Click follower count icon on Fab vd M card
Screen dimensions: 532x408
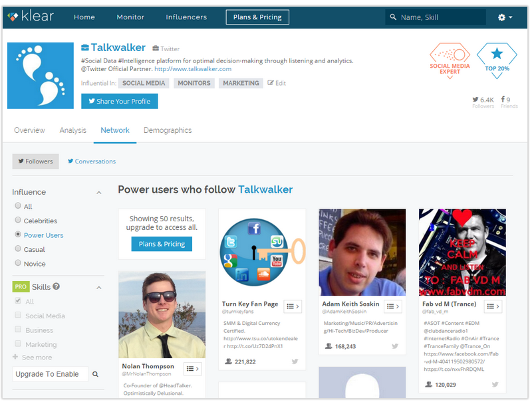click(428, 385)
